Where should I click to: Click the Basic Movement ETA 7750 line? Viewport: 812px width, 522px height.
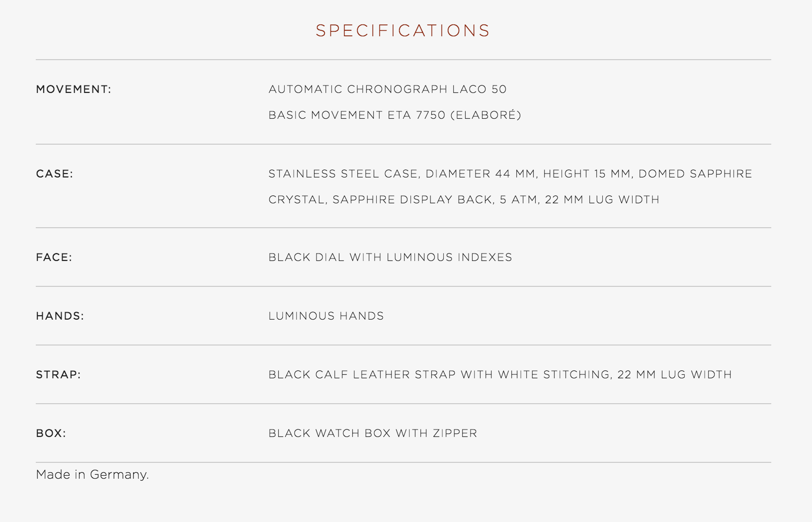point(395,115)
